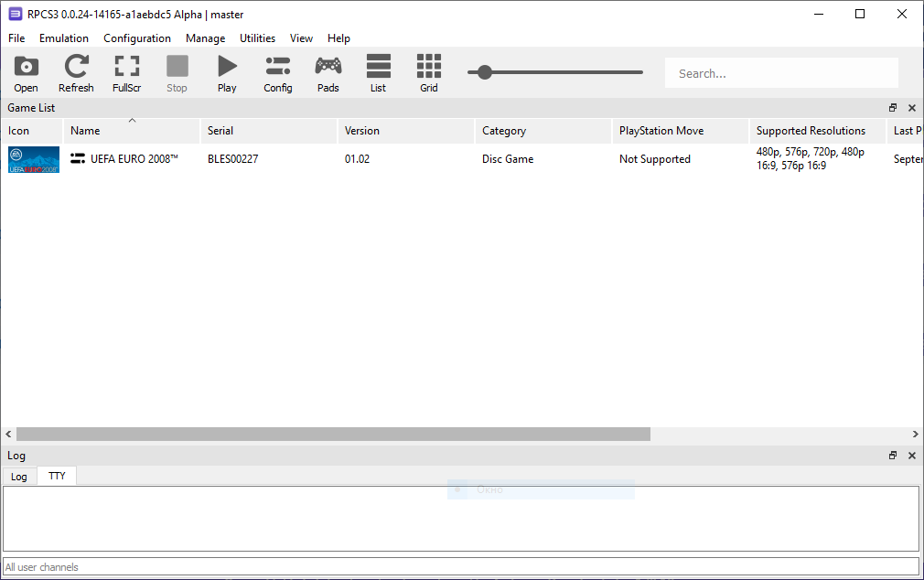
Task: Close the Log panel
Action: [911, 456]
